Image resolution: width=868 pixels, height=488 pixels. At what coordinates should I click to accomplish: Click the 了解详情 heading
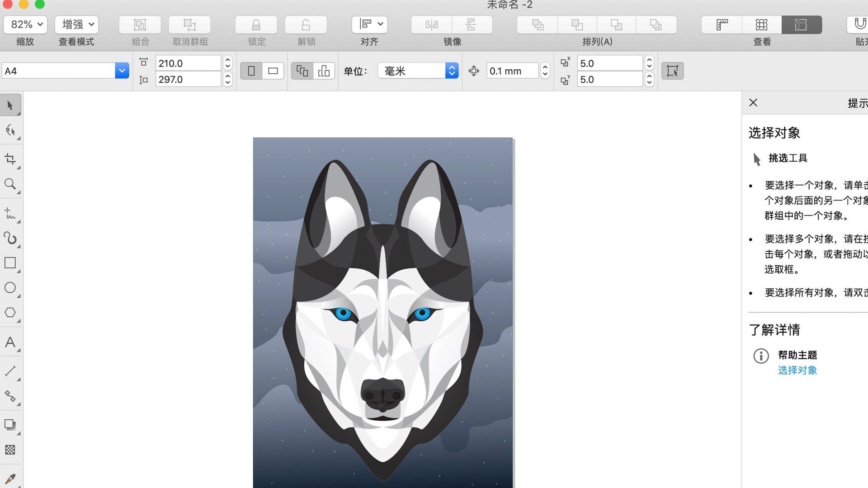tap(774, 330)
